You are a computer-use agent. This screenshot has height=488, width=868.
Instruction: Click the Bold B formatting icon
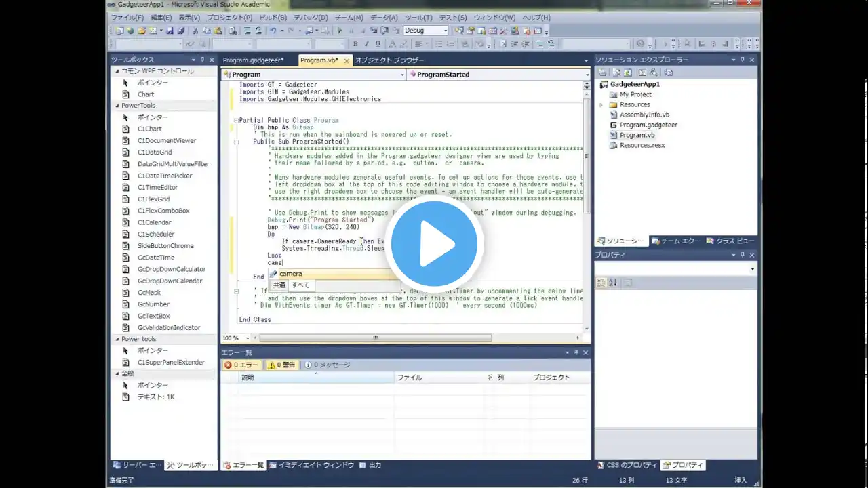(x=355, y=44)
